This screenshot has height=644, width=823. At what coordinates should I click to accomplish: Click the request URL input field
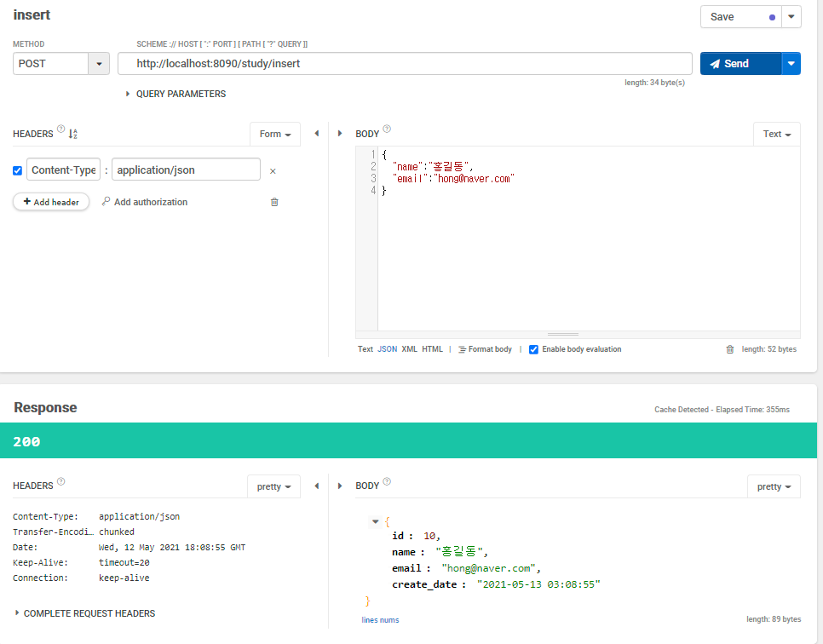pyautogui.click(x=405, y=64)
